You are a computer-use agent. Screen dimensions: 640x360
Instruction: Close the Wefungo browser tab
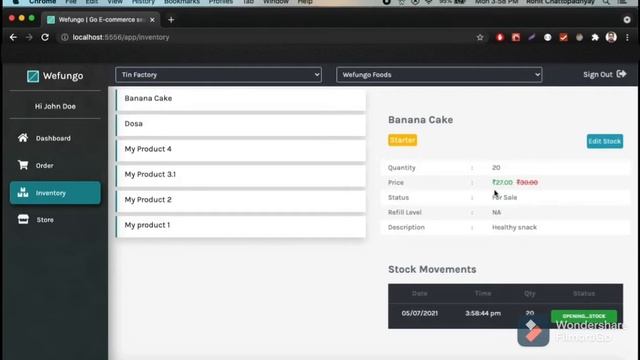pyautogui.click(x=152, y=20)
